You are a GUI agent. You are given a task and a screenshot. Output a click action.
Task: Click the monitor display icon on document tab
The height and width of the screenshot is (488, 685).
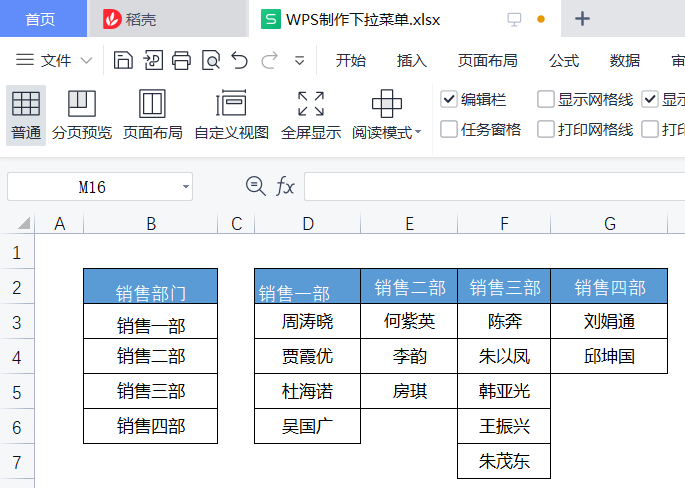(514, 19)
